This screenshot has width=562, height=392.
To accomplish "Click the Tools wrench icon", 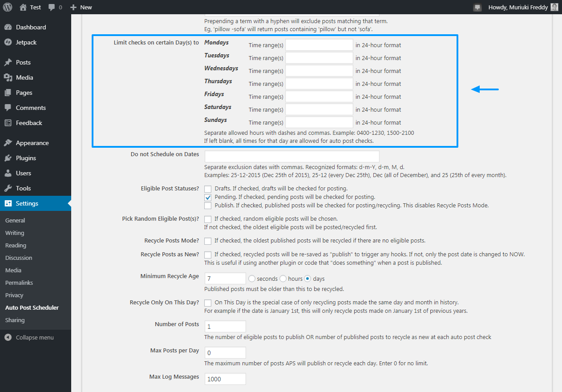I will (8, 188).
